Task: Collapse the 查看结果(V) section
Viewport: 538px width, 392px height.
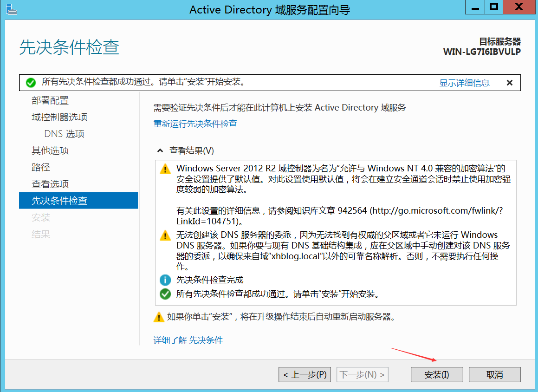Action: click(160, 150)
